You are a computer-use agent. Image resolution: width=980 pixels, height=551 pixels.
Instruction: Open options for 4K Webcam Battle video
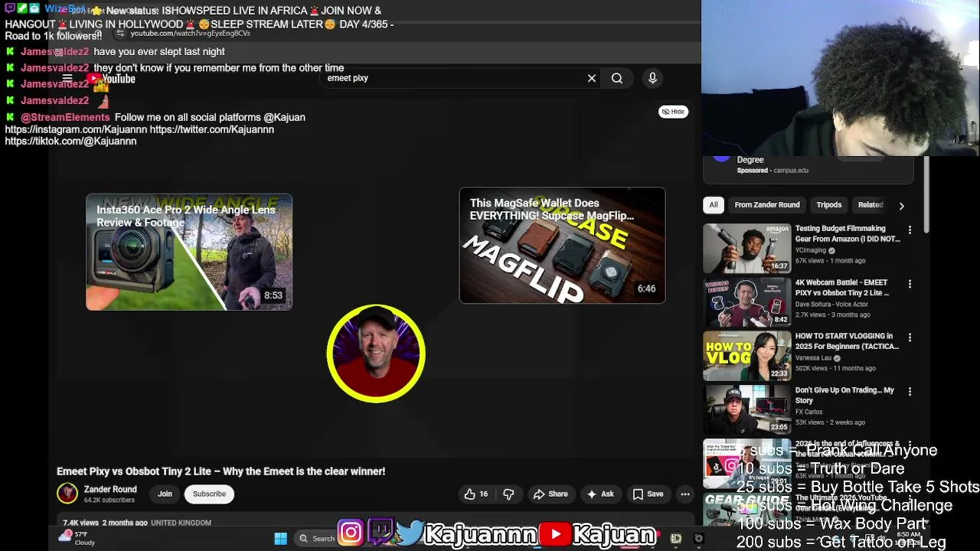910,284
